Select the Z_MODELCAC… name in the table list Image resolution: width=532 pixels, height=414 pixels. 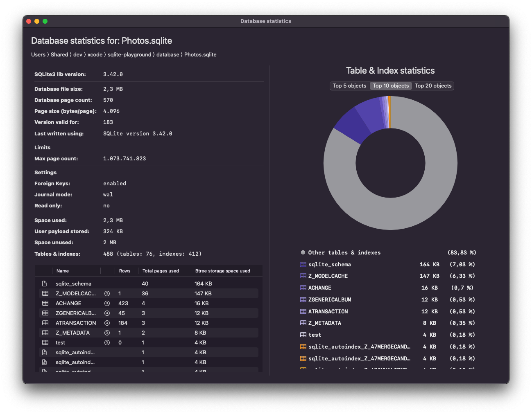[76, 293]
